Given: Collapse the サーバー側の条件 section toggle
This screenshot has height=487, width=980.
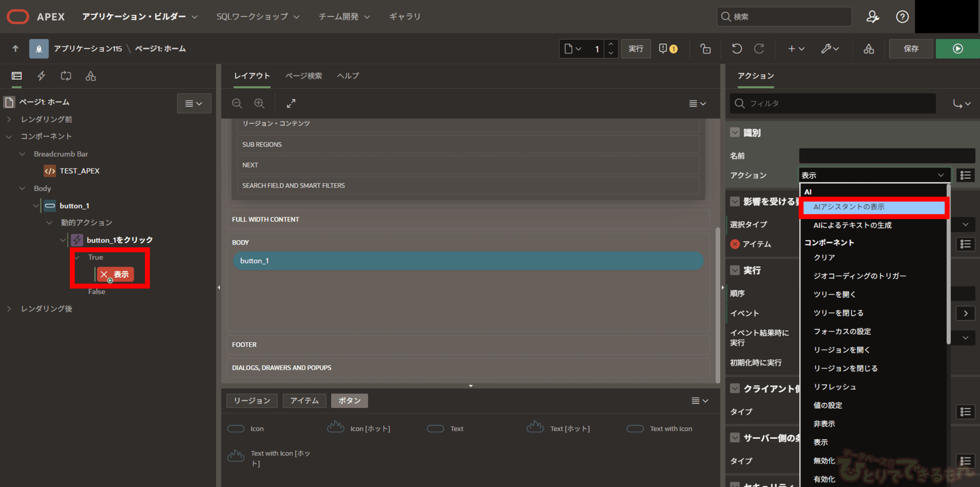Looking at the screenshot, I should pyautogui.click(x=735, y=438).
